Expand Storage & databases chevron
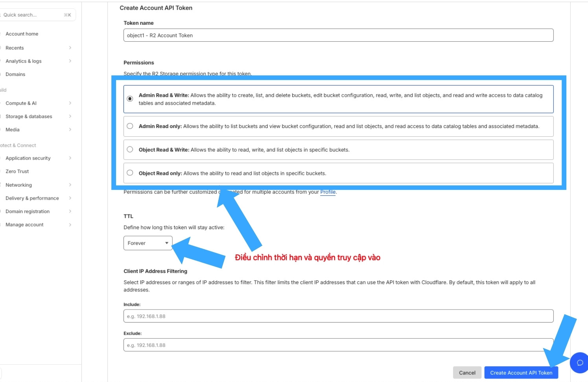The image size is (588, 382). (x=70, y=116)
